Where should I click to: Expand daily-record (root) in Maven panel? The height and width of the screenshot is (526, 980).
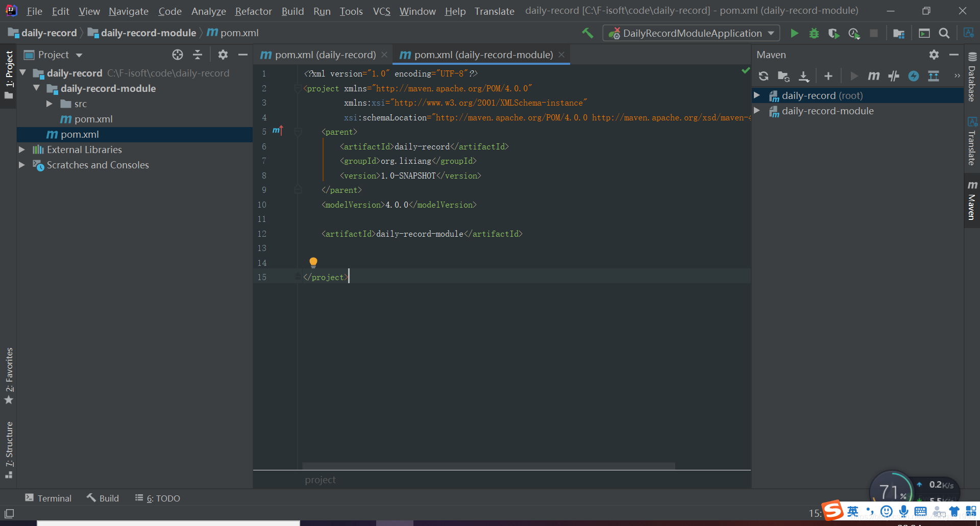point(757,95)
